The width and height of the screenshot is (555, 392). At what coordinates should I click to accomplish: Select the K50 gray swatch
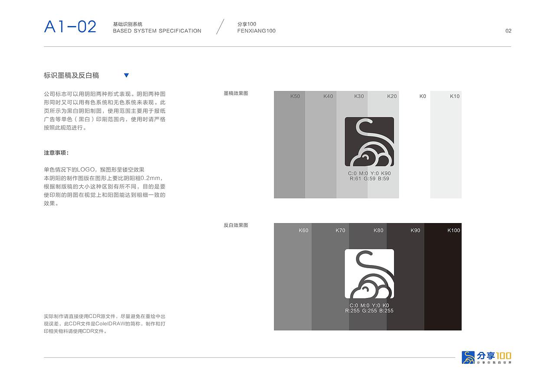tap(289, 145)
